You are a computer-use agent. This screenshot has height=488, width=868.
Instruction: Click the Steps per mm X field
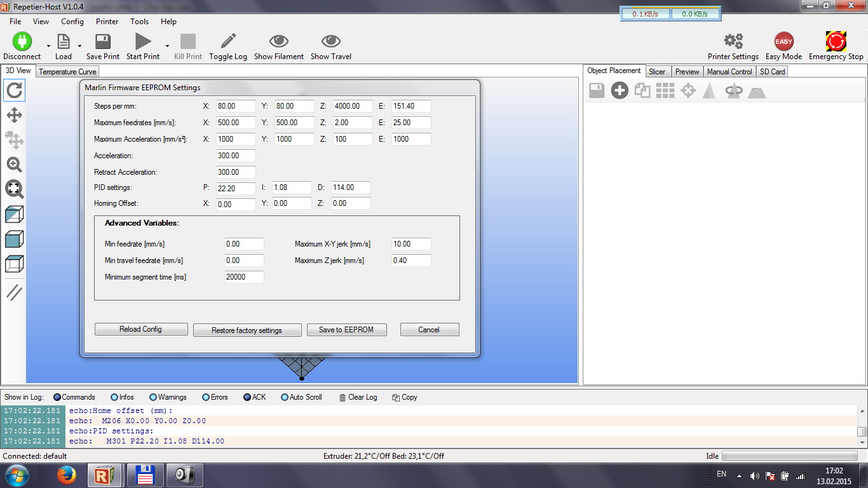point(236,106)
